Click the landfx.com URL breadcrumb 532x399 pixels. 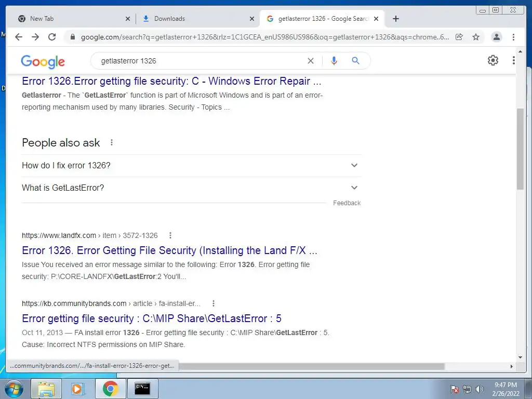click(89, 235)
